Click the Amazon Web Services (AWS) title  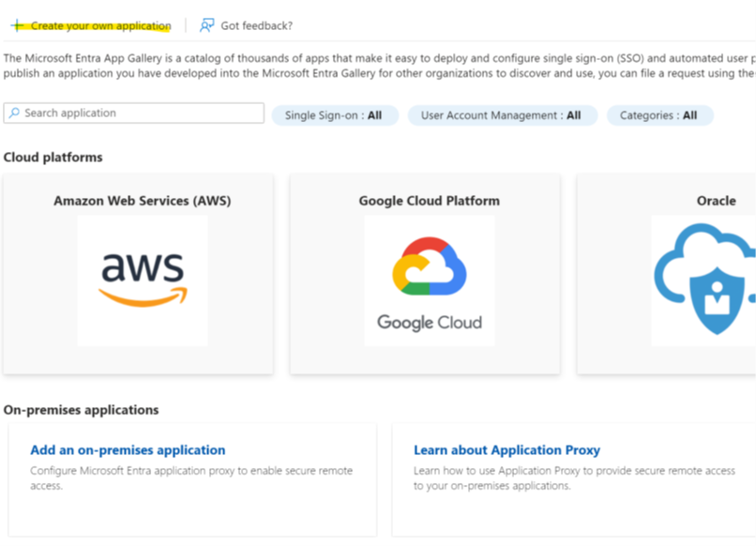tap(143, 201)
